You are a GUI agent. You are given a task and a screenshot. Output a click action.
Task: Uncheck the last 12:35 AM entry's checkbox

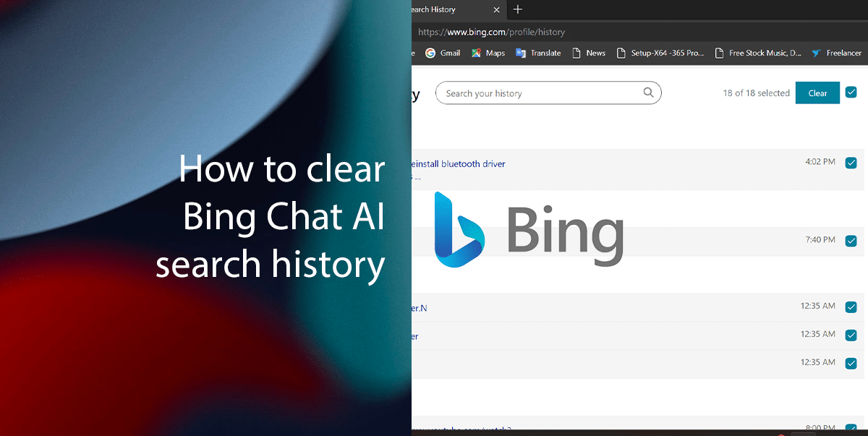point(851,363)
